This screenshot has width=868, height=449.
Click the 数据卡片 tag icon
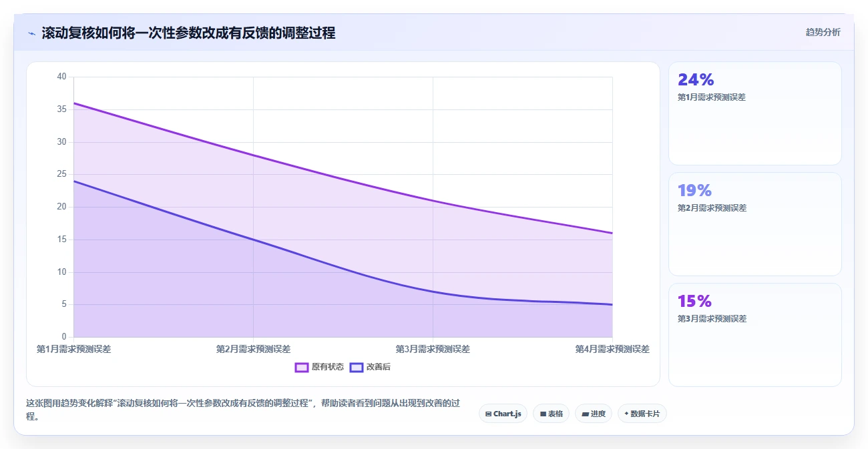coord(626,414)
